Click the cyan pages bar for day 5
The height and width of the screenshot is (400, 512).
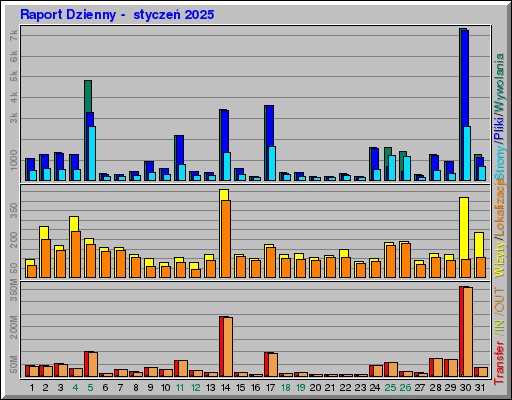coord(92,153)
